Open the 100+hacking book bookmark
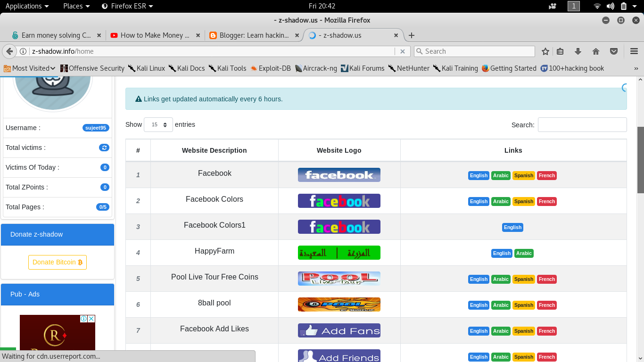This screenshot has width=644, height=362. 572,68
